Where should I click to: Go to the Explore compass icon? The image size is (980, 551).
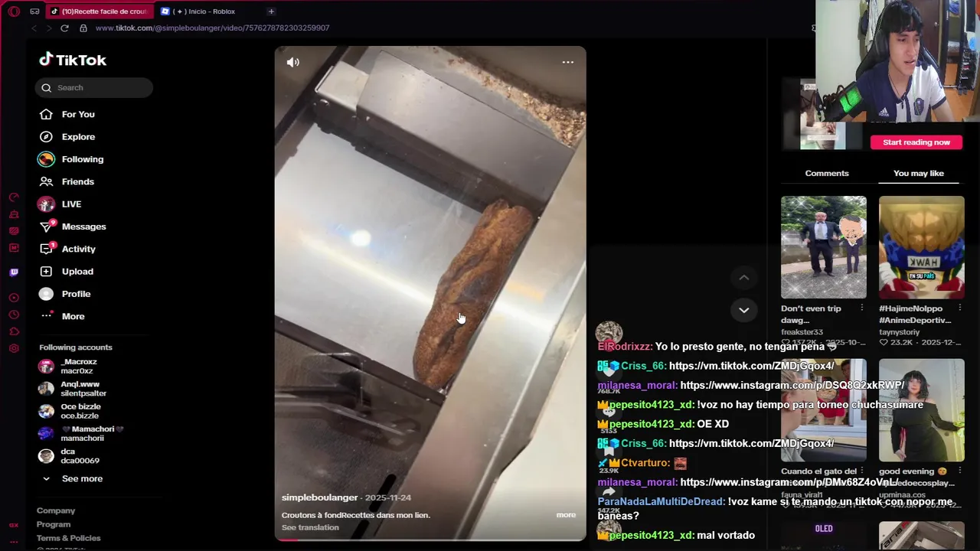click(46, 137)
